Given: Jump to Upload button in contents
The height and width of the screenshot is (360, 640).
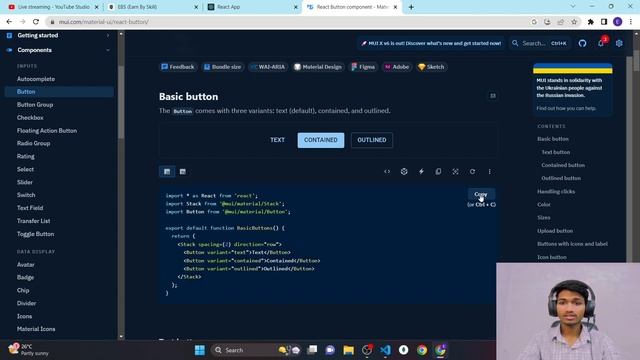Looking at the screenshot, I should pyautogui.click(x=555, y=231).
